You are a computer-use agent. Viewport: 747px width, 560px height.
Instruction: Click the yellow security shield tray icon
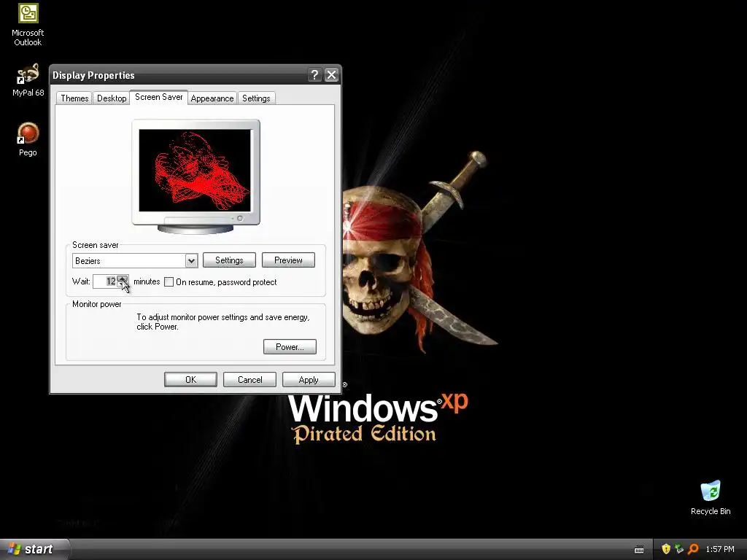tap(666, 549)
